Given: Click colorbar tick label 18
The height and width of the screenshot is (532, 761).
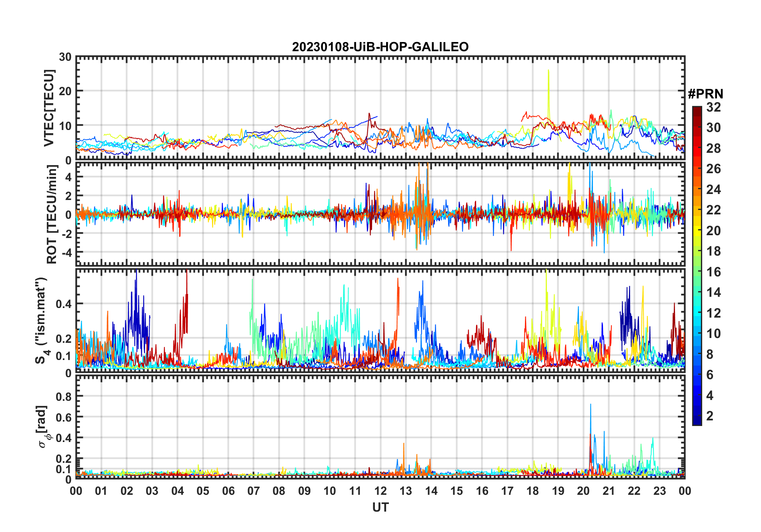Looking at the screenshot, I should 713,251.
